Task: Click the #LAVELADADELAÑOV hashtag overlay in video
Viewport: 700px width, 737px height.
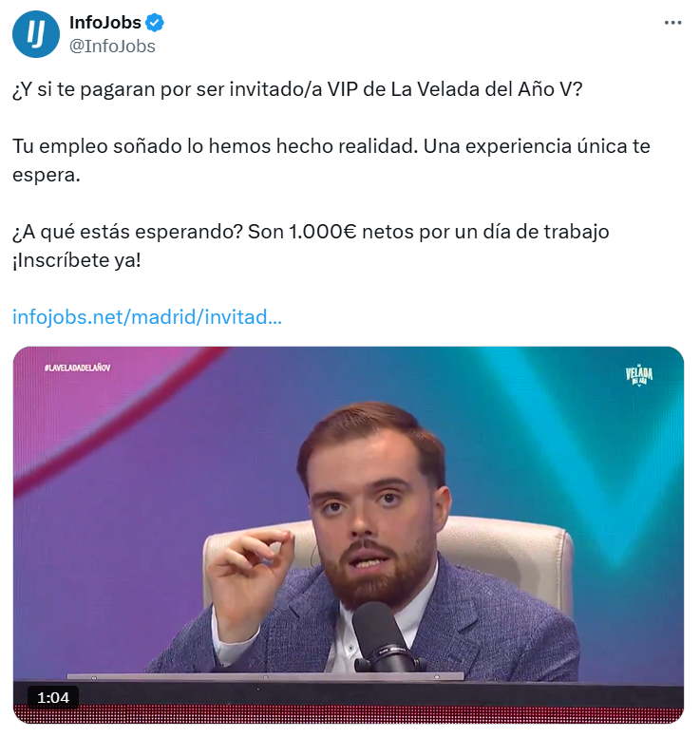Action: tap(77, 368)
